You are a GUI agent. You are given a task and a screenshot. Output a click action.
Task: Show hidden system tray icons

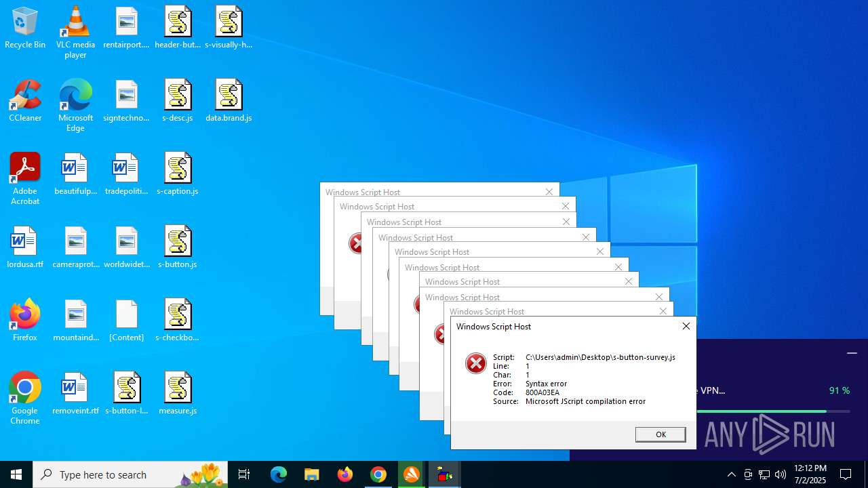point(731,474)
